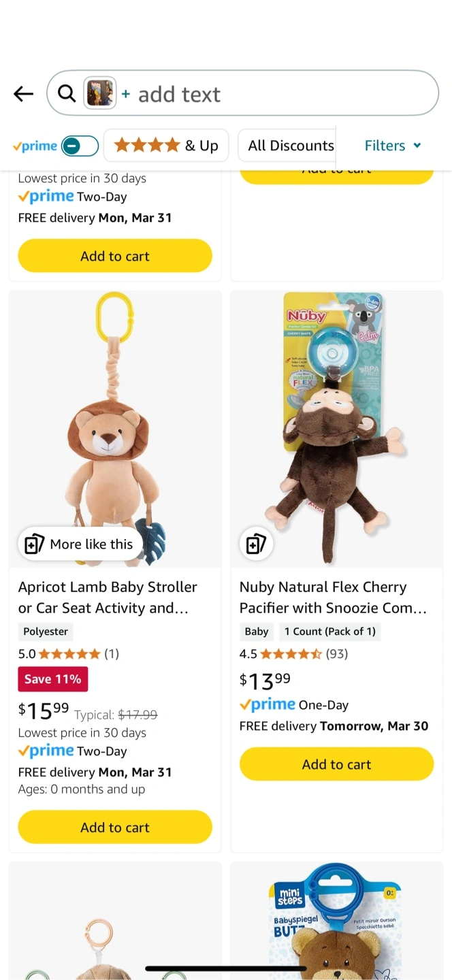Tap the image thumbnail in search bar

99,94
